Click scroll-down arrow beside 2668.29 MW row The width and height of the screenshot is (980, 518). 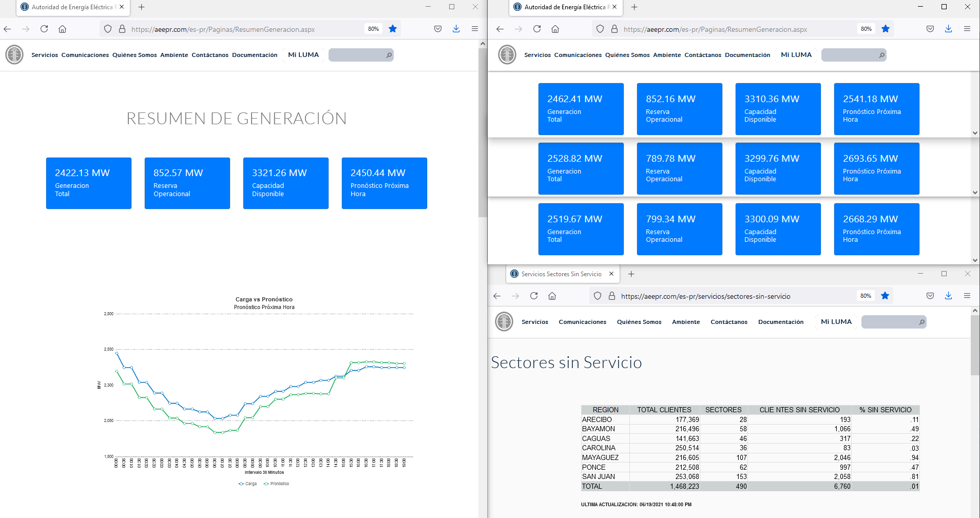coord(975,260)
